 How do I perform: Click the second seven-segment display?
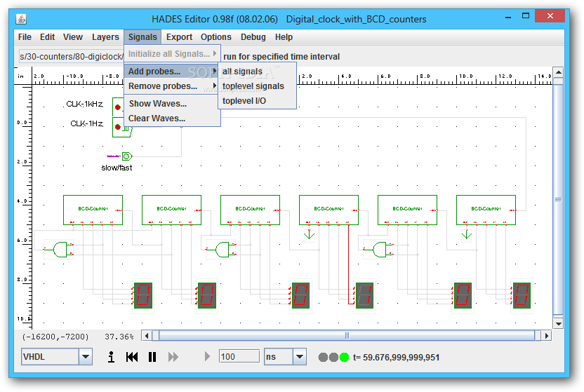tap(206, 295)
